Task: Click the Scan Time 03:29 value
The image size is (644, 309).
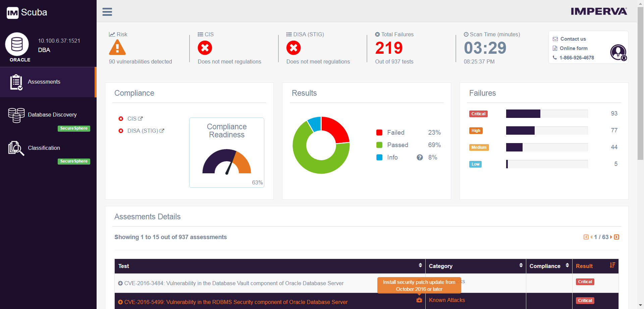Action: tap(485, 48)
